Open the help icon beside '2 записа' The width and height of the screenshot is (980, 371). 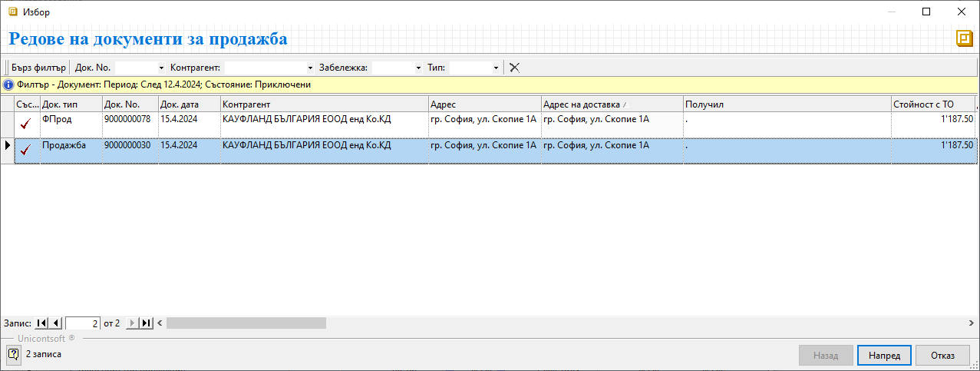click(13, 354)
